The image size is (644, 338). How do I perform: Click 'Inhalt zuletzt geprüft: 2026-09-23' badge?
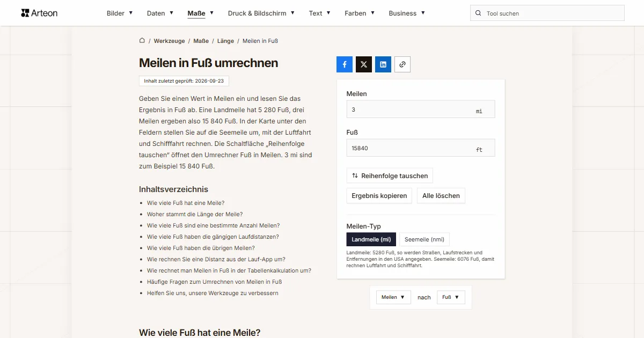184,81
